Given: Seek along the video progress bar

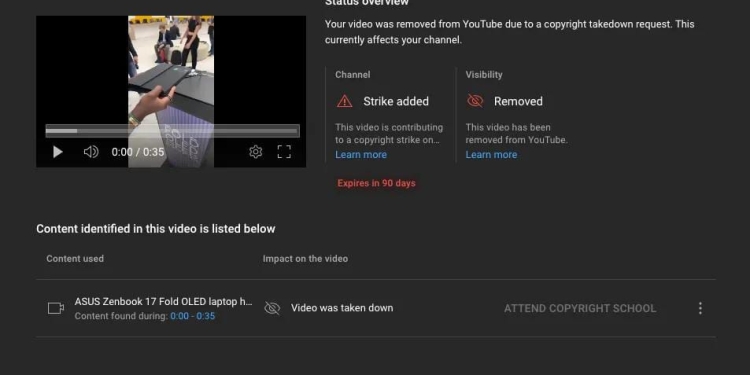Looking at the screenshot, I should [173, 131].
